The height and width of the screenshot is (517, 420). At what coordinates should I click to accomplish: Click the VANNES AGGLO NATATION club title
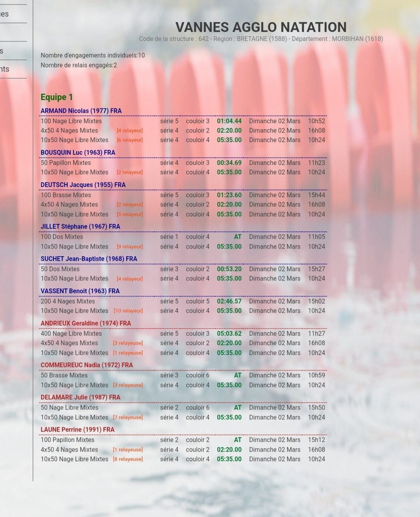(x=261, y=27)
